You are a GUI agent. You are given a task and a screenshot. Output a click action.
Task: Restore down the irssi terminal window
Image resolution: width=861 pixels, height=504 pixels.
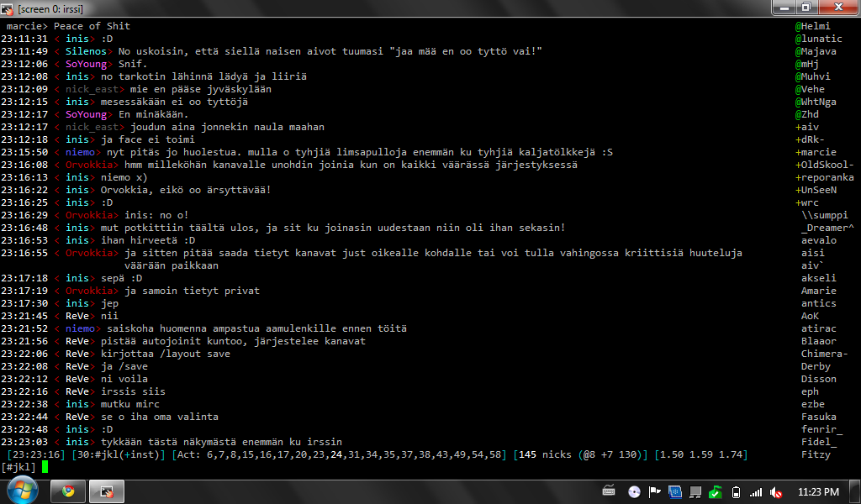[x=806, y=8]
